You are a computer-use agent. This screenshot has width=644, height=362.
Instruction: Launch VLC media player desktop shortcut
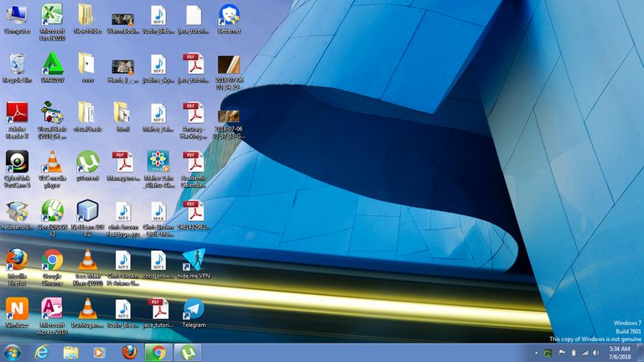pos(52,161)
